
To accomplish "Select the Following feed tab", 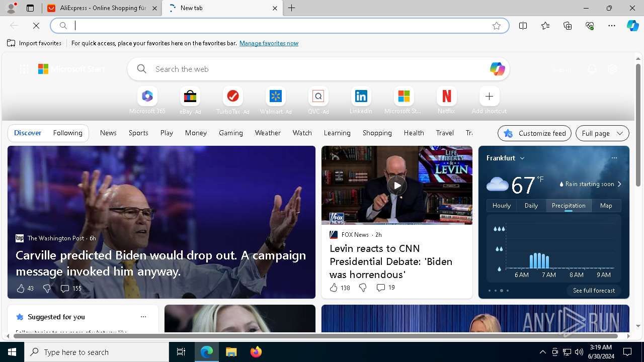I will (x=67, y=133).
